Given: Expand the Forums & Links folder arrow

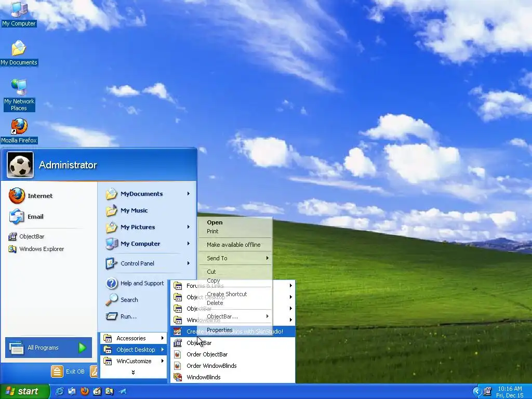Looking at the screenshot, I should 291,286.
